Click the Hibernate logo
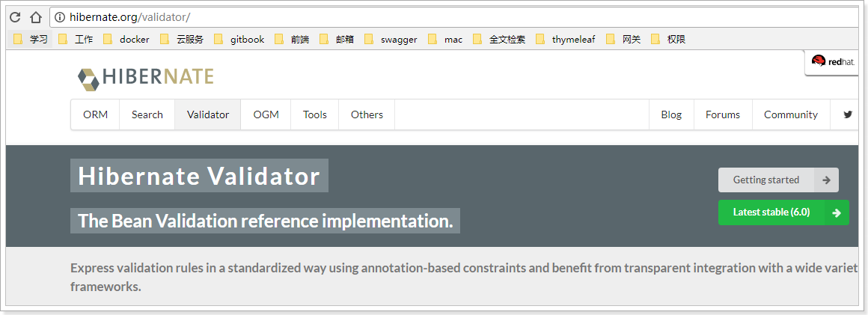The width and height of the screenshot is (868, 315). click(146, 77)
